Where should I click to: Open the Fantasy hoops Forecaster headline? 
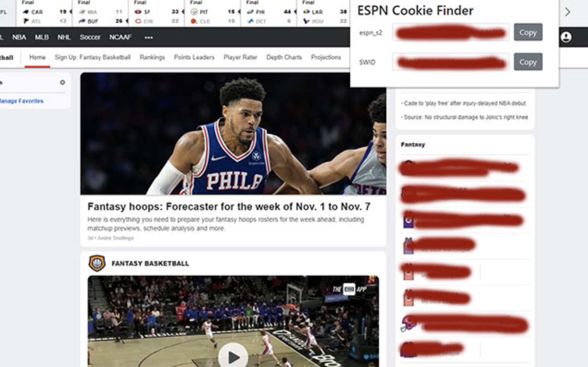[229, 207]
